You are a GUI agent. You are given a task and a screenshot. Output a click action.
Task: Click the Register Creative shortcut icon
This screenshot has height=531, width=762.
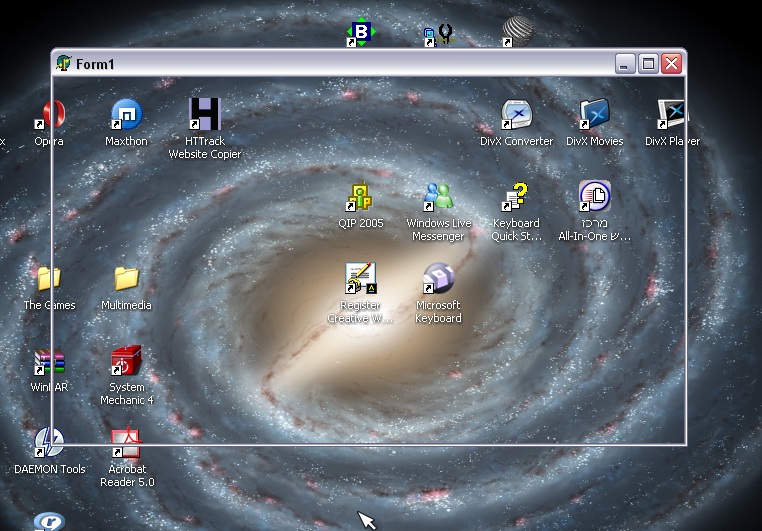click(x=360, y=280)
